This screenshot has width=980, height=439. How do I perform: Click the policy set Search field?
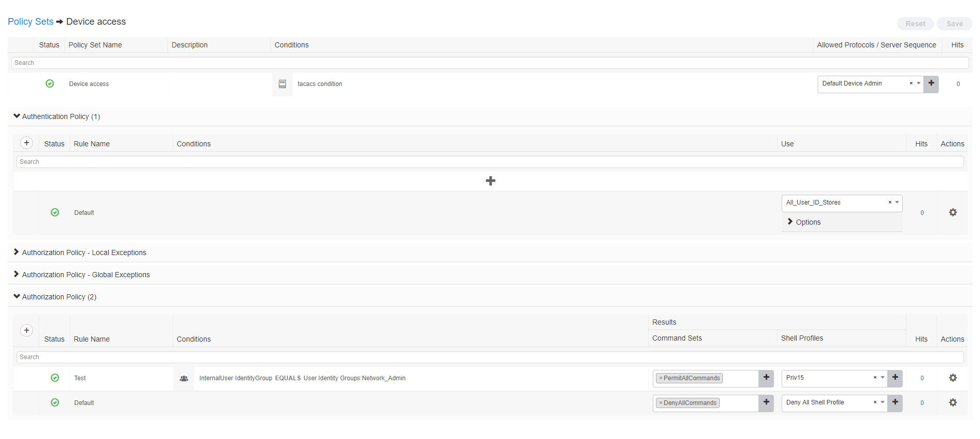[x=489, y=63]
